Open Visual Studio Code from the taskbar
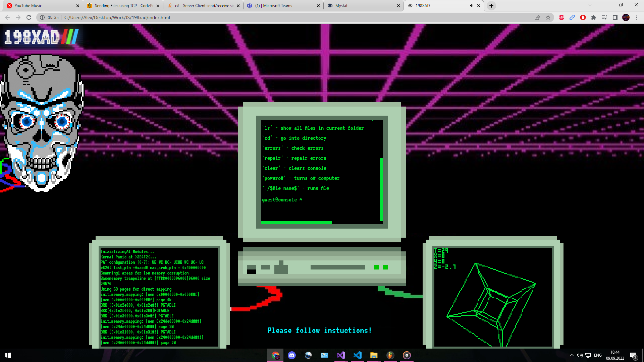This screenshot has height=362, width=644. click(357, 355)
